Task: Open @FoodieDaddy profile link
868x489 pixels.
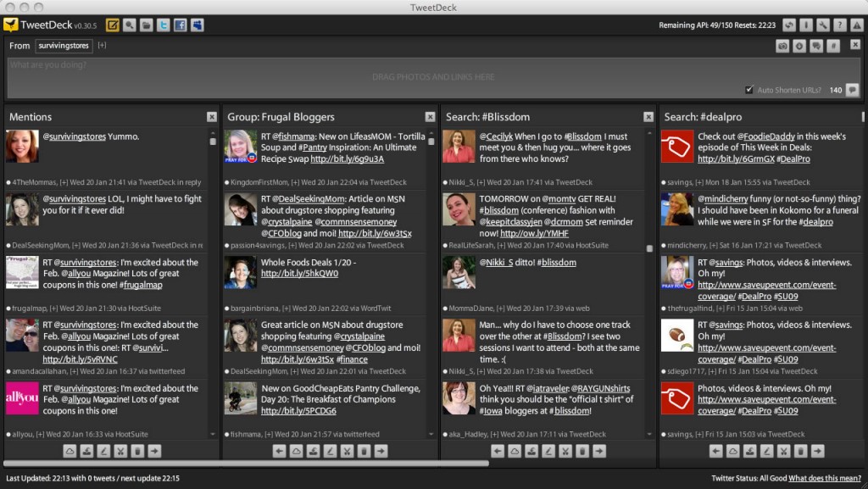Action: point(765,136)
